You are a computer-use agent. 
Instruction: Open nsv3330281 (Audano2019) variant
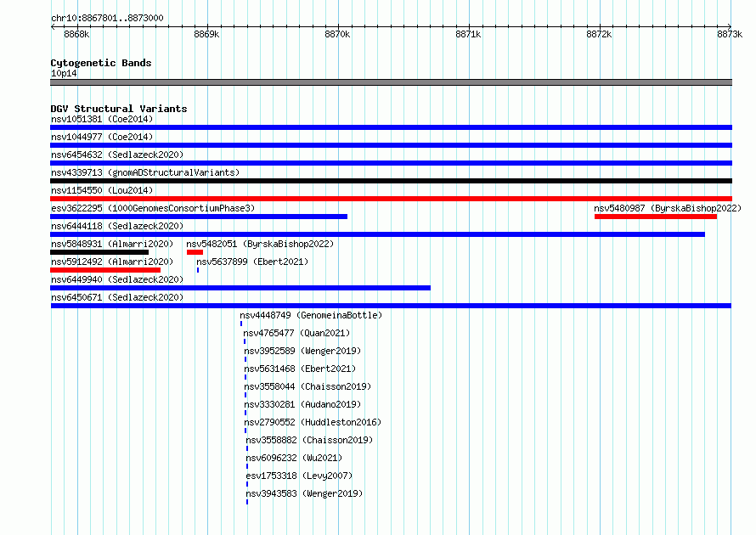point(302,404)
